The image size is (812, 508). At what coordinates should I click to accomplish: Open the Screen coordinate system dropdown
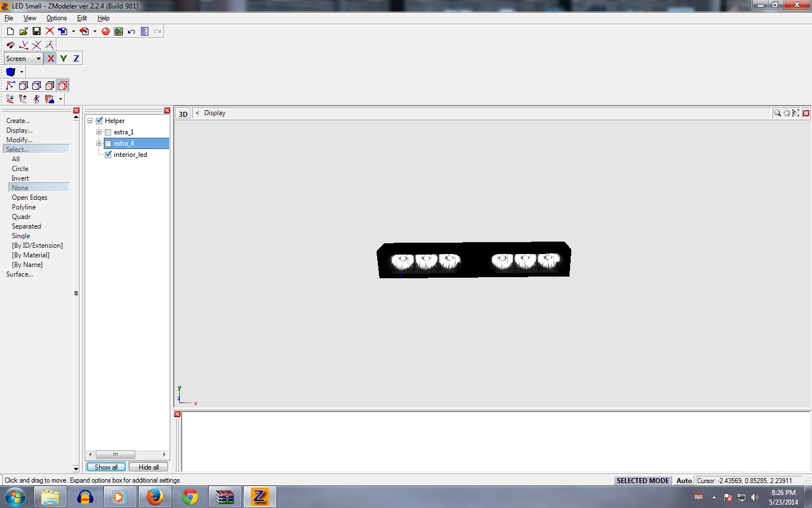point(38,59)
